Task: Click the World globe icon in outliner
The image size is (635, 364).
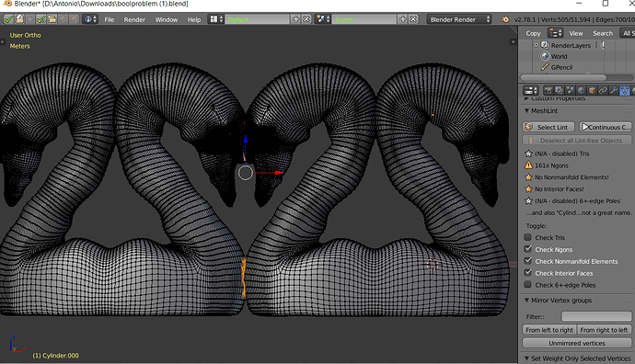Action: pyautogui.click(x=545, y=56)
